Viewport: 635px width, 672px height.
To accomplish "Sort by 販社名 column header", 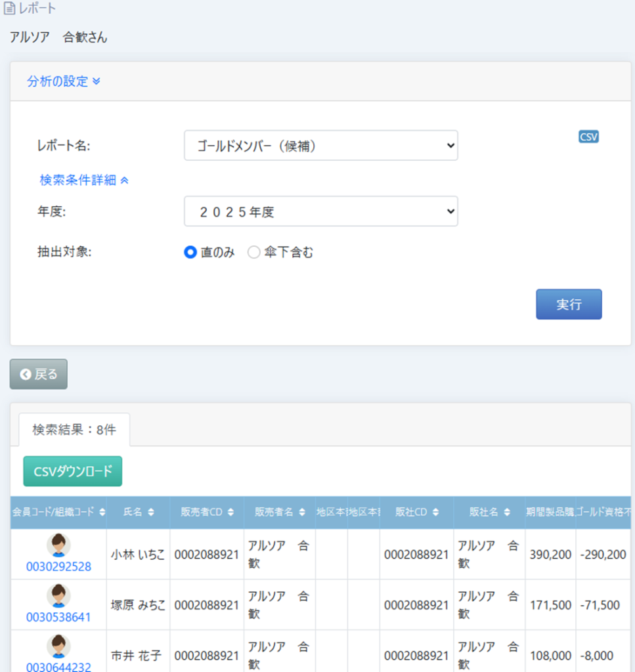I will tap(489, 513).
